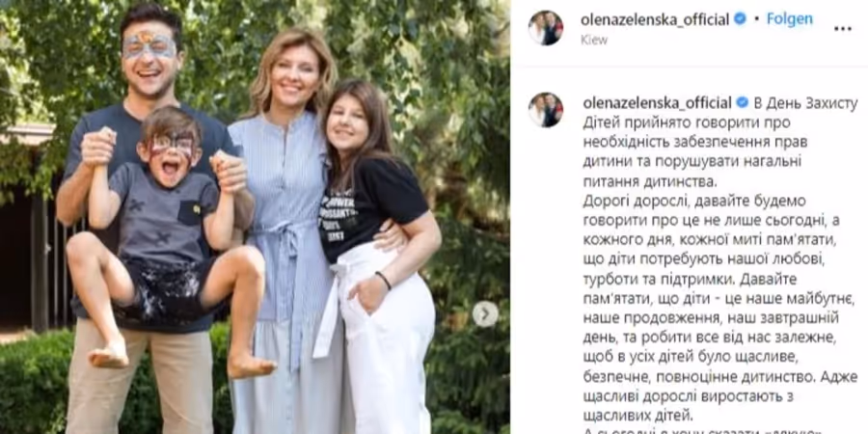The height and width of the screenshot is (434, 868).
Task: Go to next photo with carousel arrow
Action: 485,313
